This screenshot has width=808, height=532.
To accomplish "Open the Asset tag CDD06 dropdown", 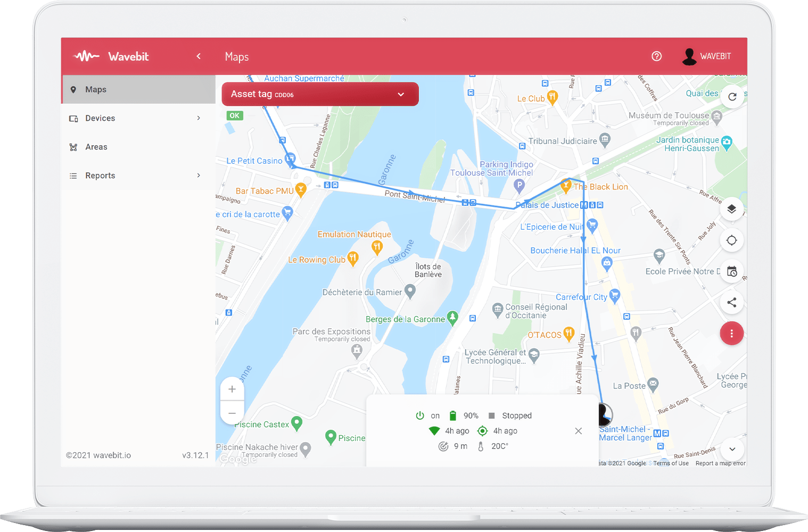I will pos(320,94).
